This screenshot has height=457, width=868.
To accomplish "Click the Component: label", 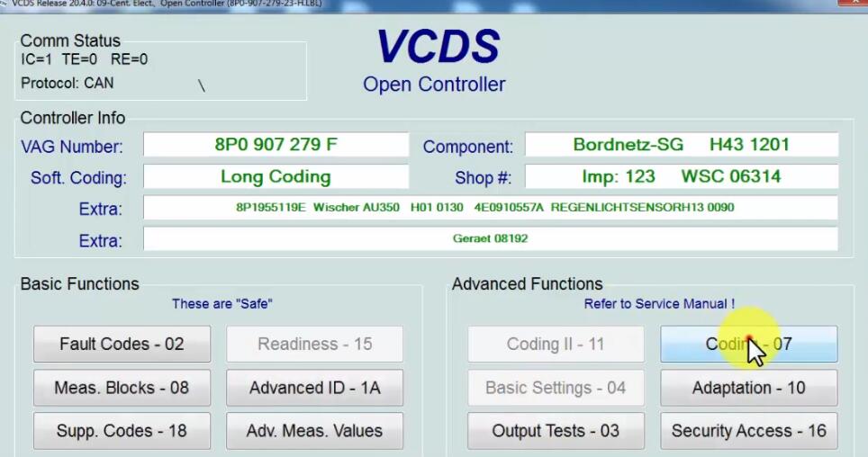I will click(468, 147).
